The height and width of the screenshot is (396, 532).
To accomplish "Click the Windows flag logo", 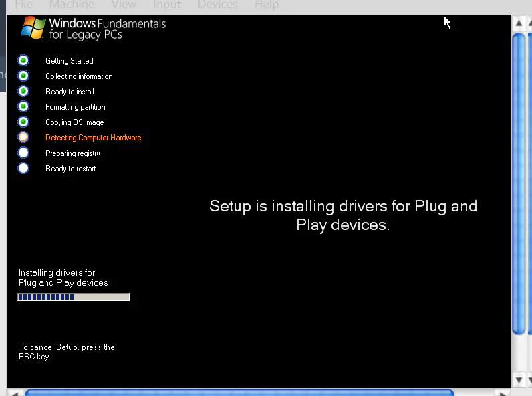I will tap(33, 27).
